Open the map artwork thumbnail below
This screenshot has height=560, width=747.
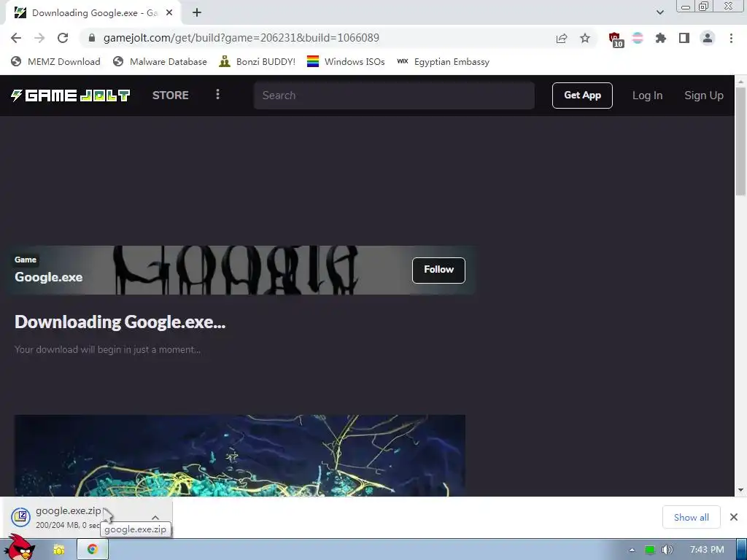click(x=239, y=455)
